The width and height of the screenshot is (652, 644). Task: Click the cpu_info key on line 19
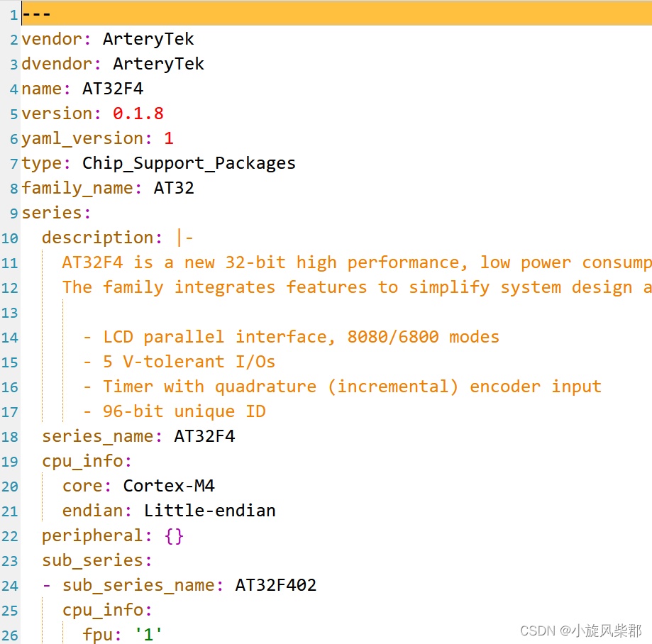(x=82, y=461)
